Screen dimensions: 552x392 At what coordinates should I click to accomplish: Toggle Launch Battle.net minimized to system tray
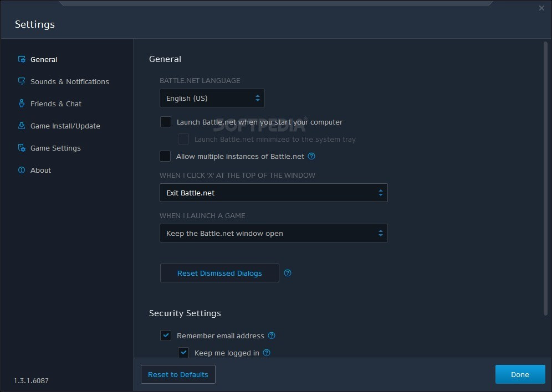click(183, 139)
